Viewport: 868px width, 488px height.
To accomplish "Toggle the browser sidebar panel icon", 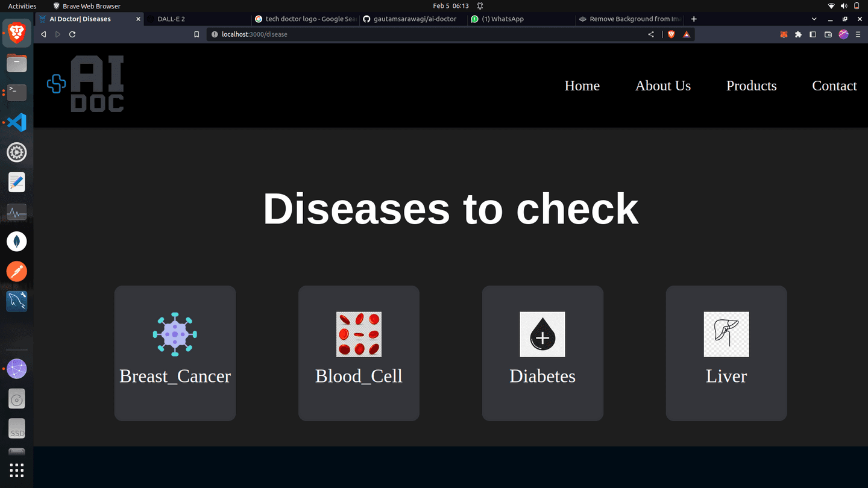I will 813,34.
